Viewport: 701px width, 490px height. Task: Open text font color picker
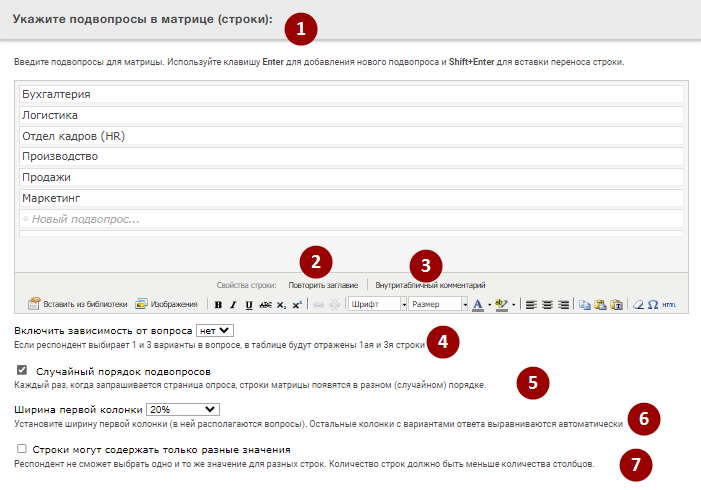[478, 304]
